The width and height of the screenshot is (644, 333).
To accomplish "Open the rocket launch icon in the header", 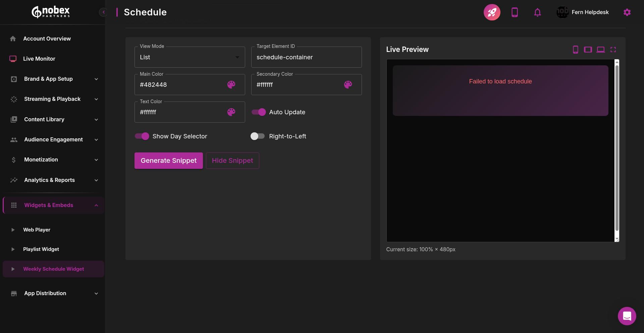I will point(492,12).
